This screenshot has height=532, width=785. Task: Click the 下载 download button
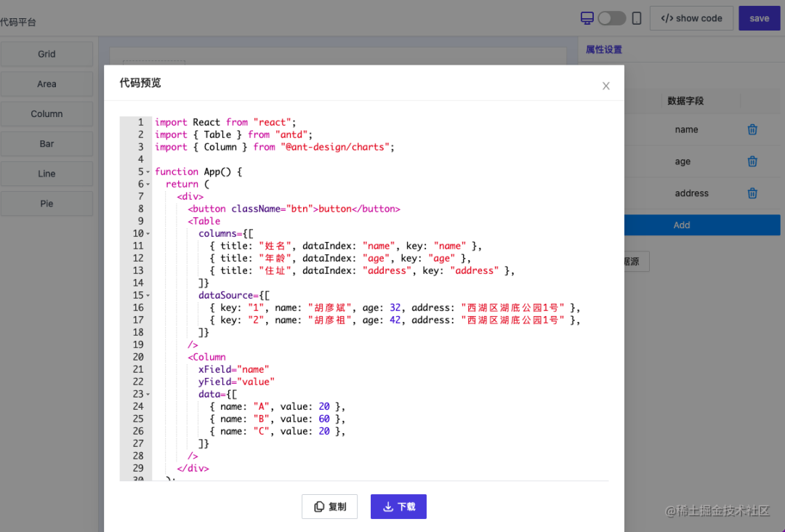(398, 507)
